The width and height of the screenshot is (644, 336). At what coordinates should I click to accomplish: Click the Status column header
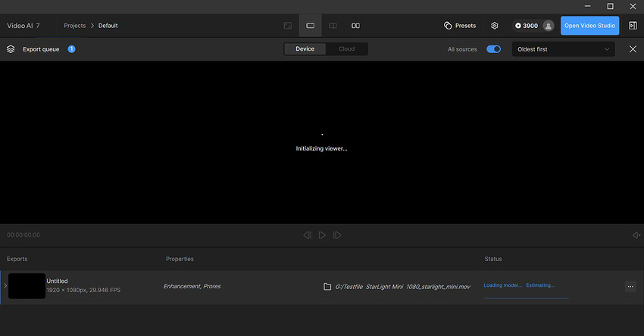[x=493, y=259]
